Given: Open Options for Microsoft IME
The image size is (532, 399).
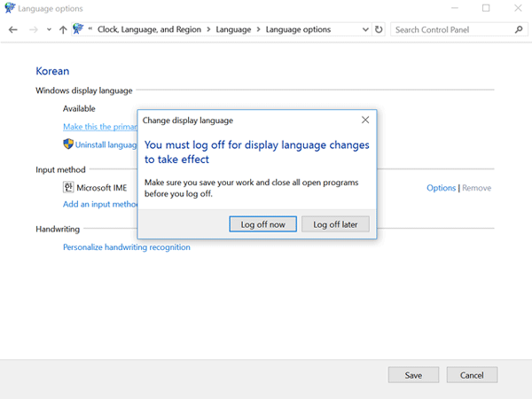Looking at the screenshot, I should (441, 188).
